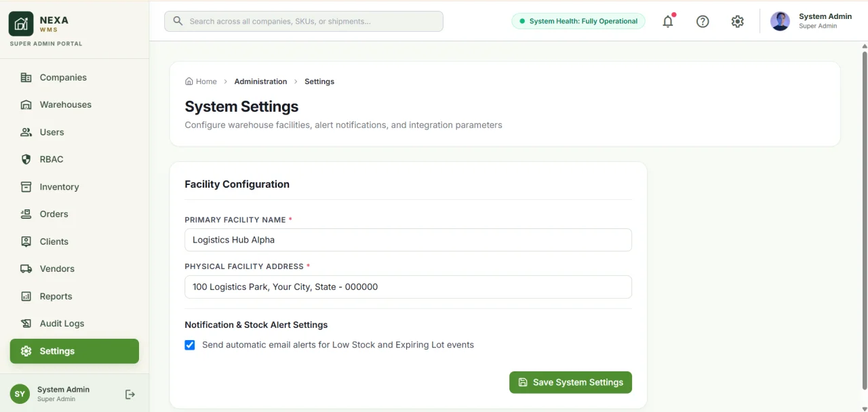The height and width of the screenshot is (412, 868).
Task: Open Users menu item
Action: [x=75, y=132]
